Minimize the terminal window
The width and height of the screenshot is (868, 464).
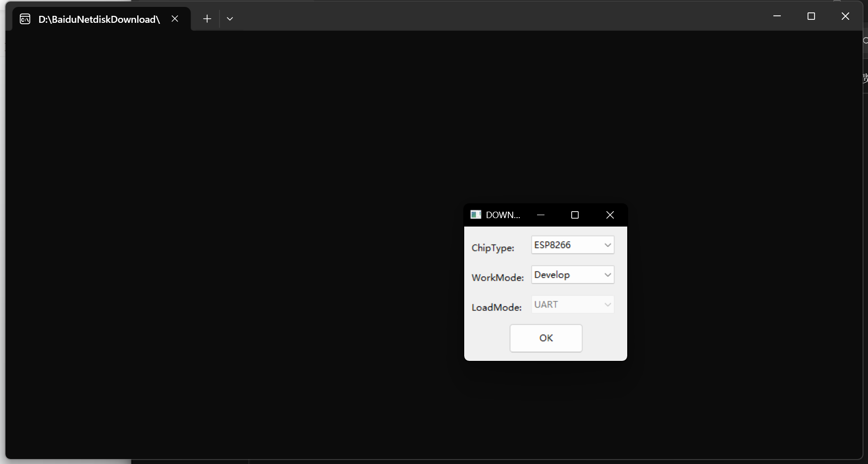pos(777,16)
